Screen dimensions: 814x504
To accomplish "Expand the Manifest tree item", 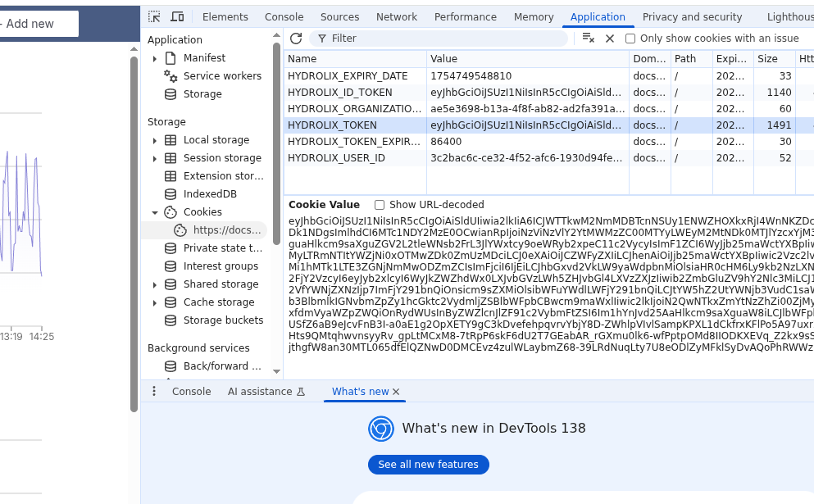I will coord(155,58).
